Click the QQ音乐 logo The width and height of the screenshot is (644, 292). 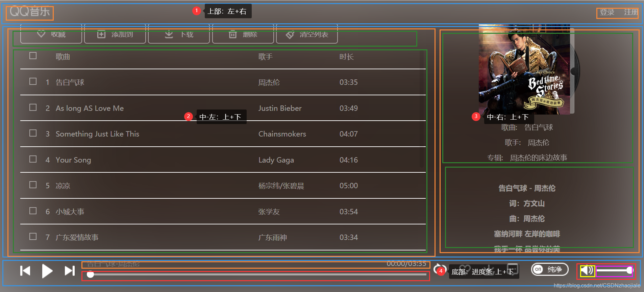(x=30, y=12)
